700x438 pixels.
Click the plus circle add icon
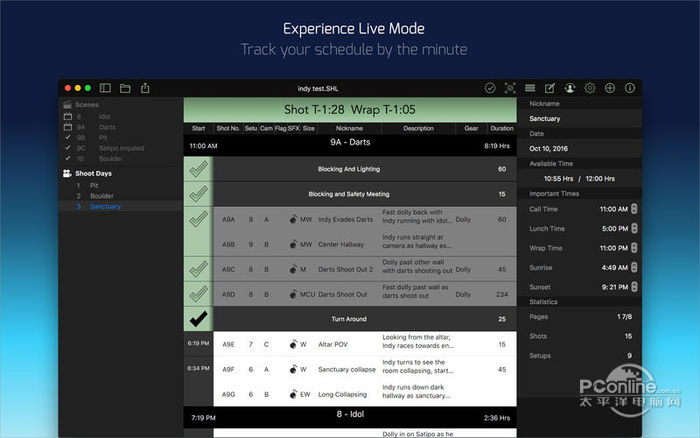click(610, 88)
